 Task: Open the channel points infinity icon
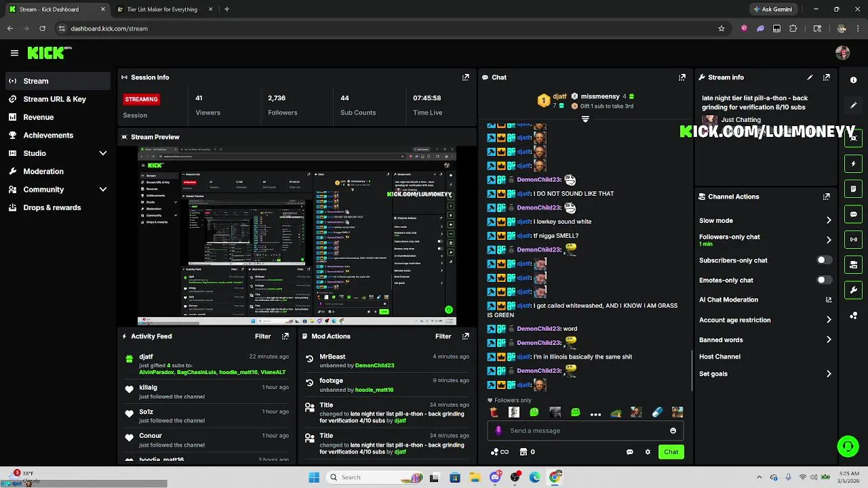[499, 452]
